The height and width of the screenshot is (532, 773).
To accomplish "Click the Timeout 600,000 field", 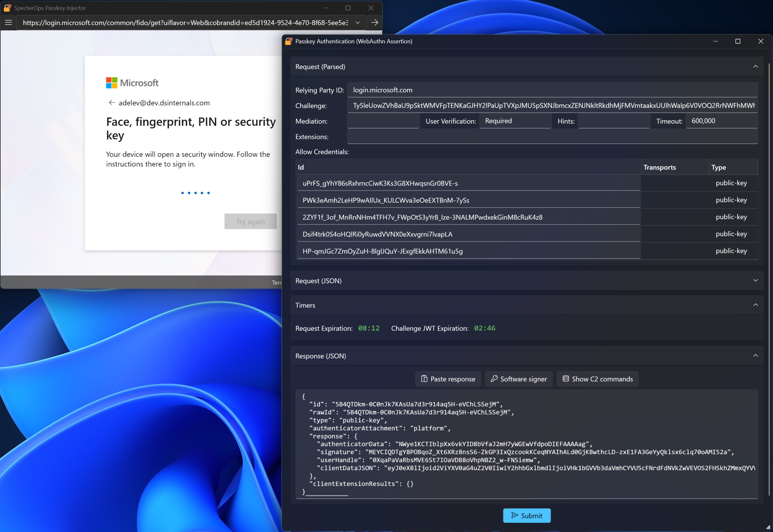I will (722, 121).
